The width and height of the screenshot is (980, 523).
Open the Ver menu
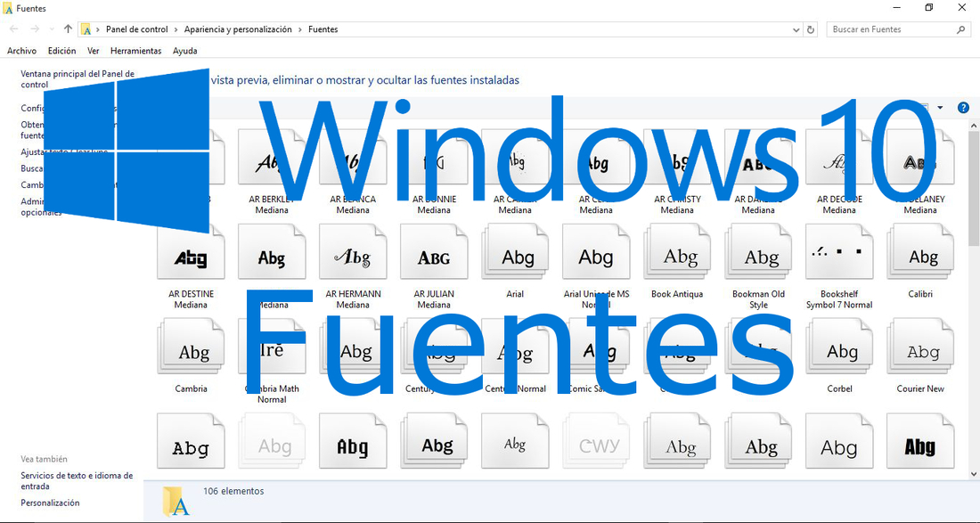tap(94, 51)
